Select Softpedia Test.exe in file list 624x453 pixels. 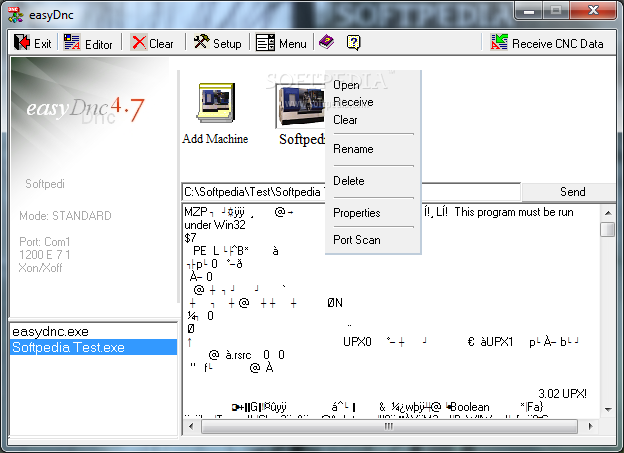pos(94,347)
